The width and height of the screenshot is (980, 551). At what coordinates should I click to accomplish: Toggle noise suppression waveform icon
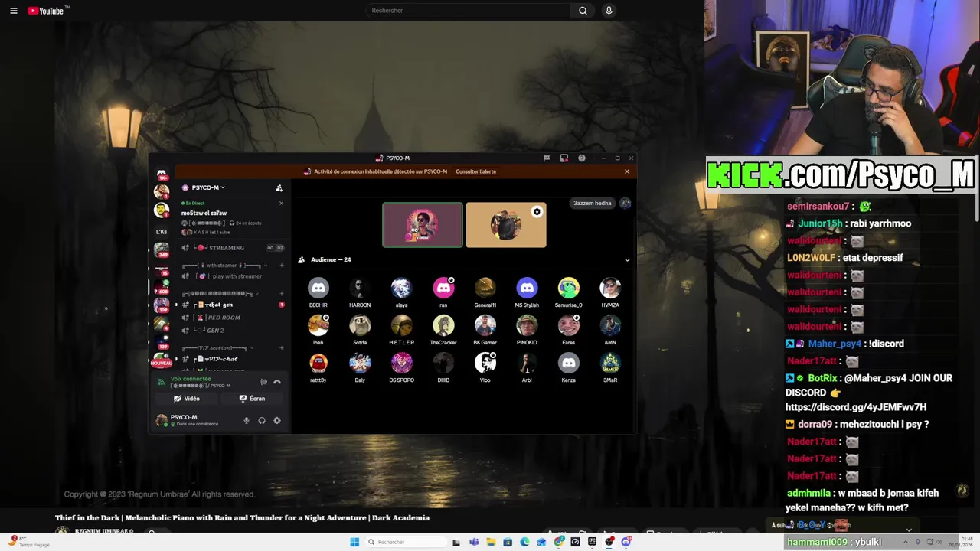(x=263, y=382)
